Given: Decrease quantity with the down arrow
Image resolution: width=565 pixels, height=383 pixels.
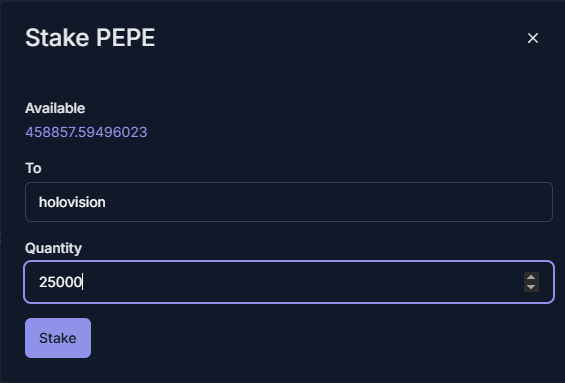Looking at the screenshot, I should click(x=531, y=287).
